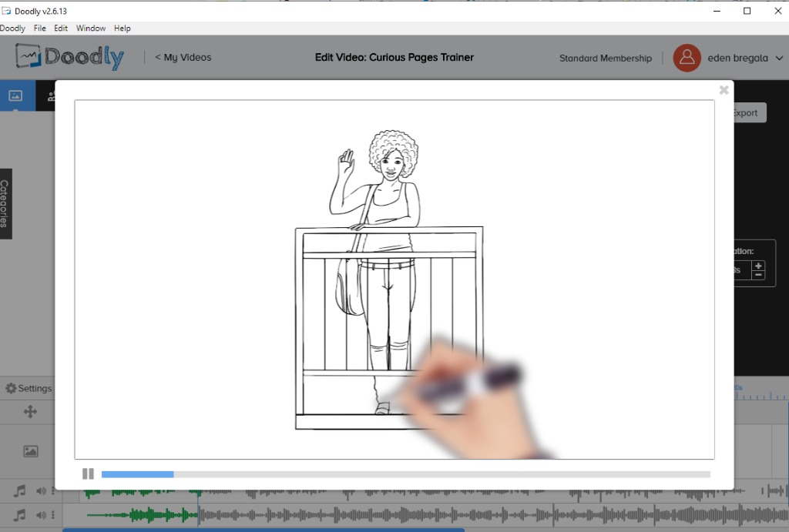Mute the second audio track speaker
Viewport: 789px width, 532px height.
(x=42, y=515)
